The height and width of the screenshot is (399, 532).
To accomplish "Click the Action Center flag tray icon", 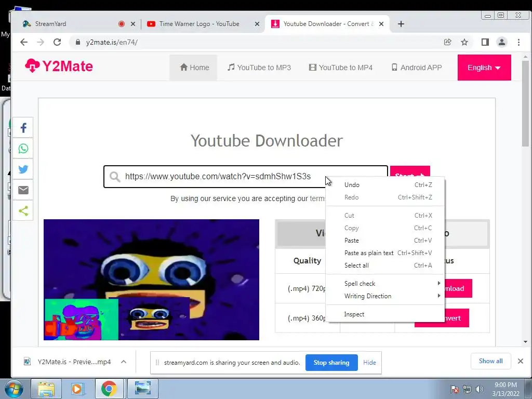I will (455, 389).
